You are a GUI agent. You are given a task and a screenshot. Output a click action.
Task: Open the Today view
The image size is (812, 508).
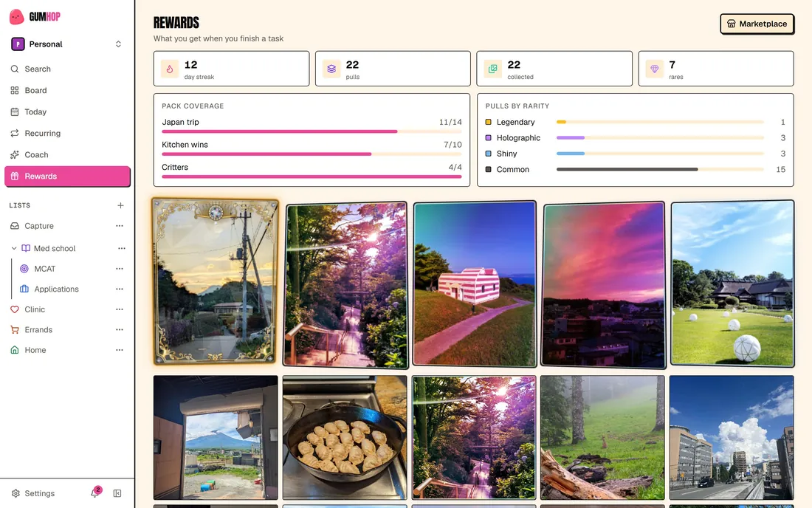67,111
